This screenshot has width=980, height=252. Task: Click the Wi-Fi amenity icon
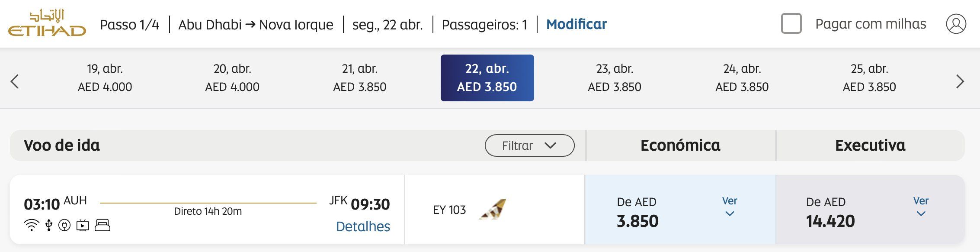31,225
